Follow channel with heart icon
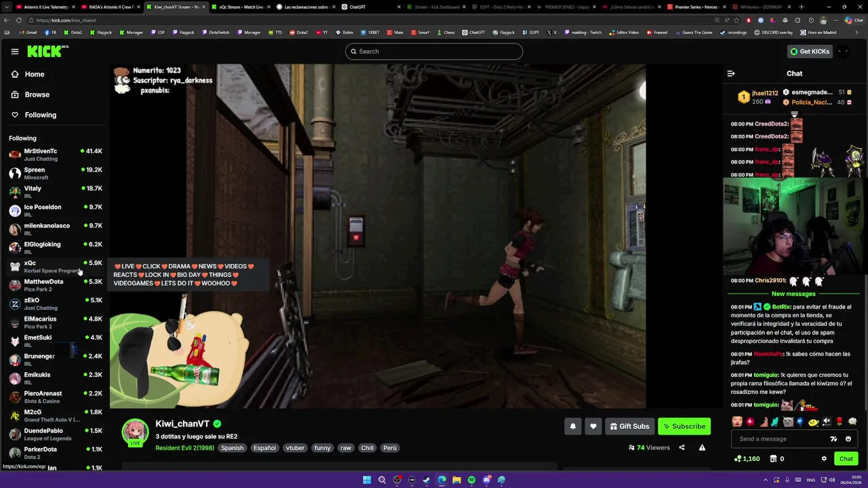This screenshot has height=488, width=868. tap(593, 426)
